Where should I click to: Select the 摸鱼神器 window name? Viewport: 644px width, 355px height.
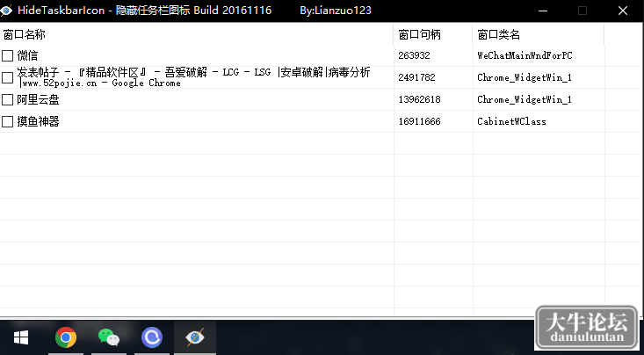click(38, 121)
